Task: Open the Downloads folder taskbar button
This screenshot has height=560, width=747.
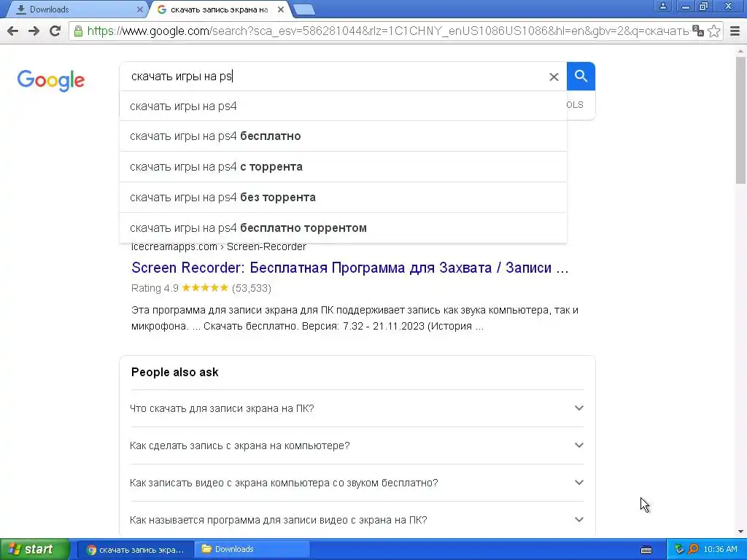Action: coord(252,549)
